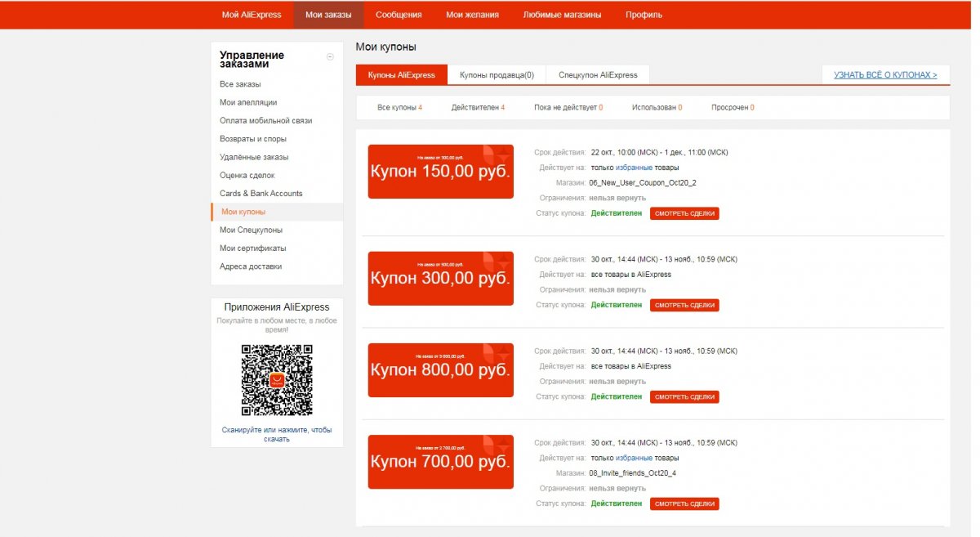The height and width of the screenshot is (537, 980).
Task: Go to Мои заказы in the top menu
Action: tap(328, 15)
